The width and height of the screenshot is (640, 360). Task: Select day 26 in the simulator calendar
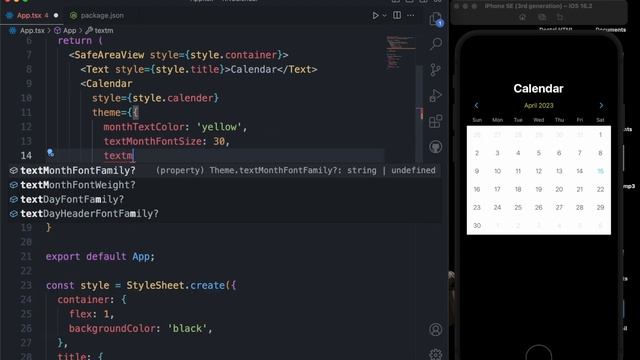point(538,207)
